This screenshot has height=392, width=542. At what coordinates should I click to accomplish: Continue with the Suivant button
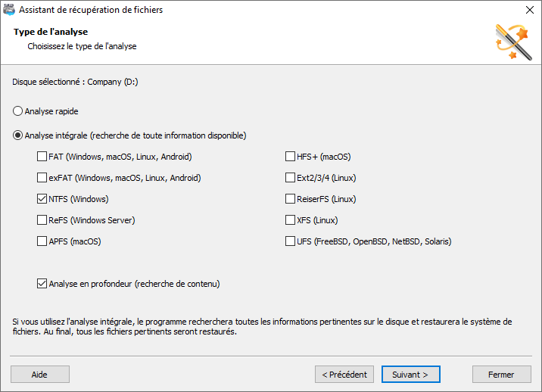(x=411, y=375)
